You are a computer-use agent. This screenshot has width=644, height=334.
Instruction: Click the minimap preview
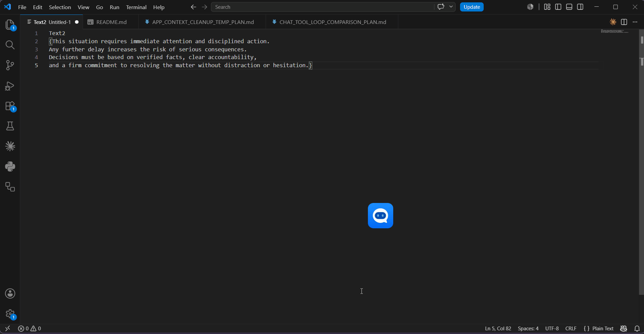(614, 31)
